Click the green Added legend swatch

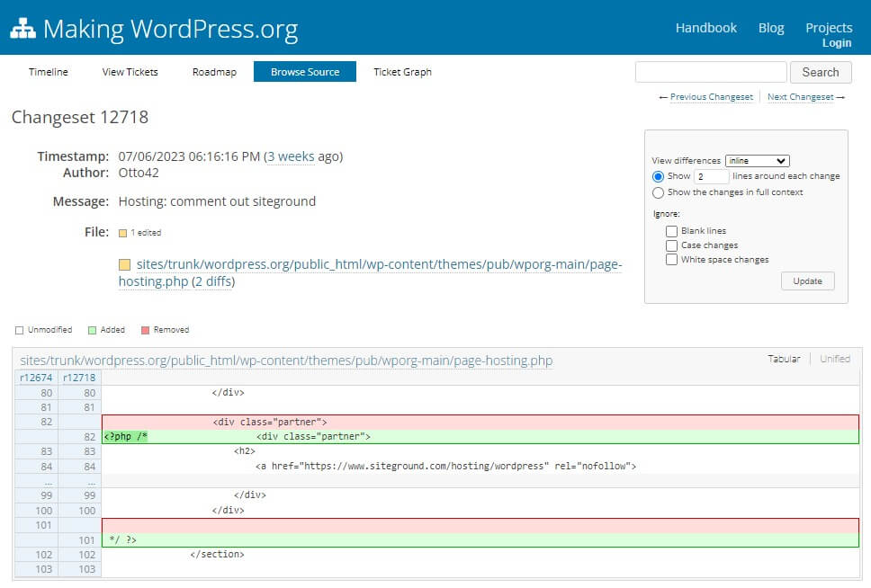(92, 330)
